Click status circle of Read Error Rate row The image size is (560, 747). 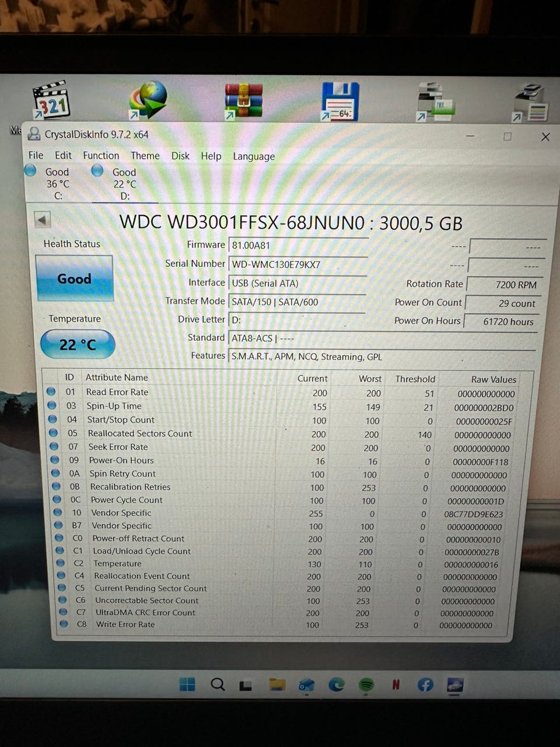click(x=51, y=392)
